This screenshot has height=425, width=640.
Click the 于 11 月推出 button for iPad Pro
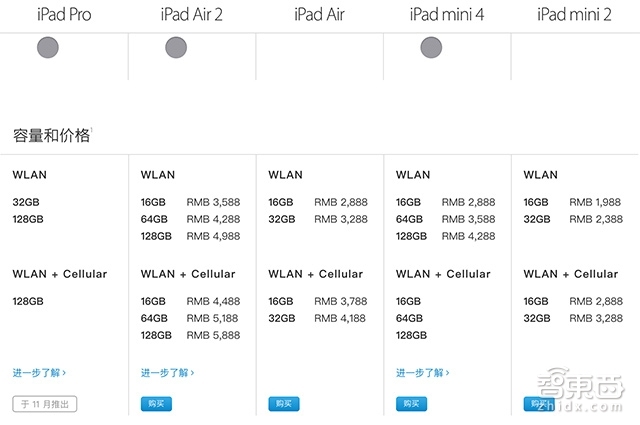coord(44,404)
